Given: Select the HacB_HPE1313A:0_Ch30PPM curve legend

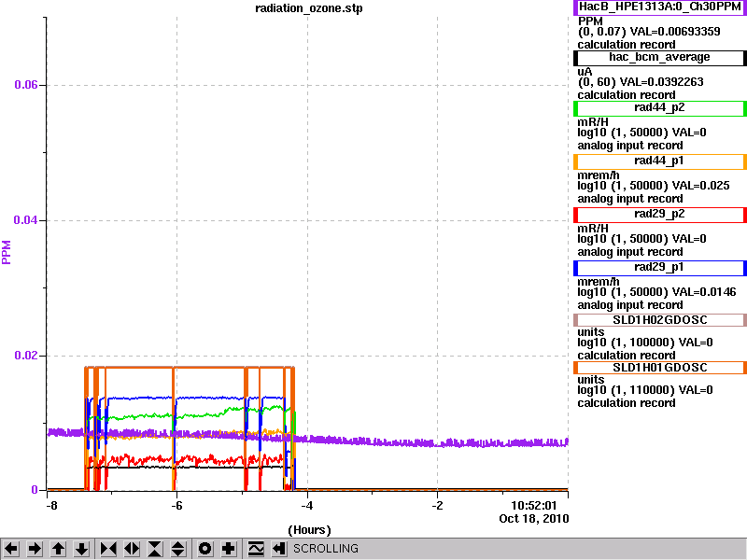Looking at the screenshot, I should (660, 7).
